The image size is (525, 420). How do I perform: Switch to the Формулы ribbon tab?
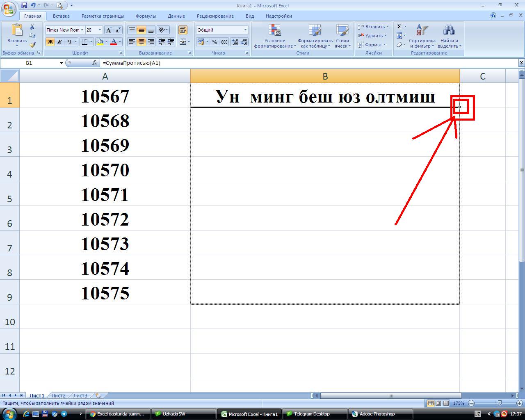[146, 16]
